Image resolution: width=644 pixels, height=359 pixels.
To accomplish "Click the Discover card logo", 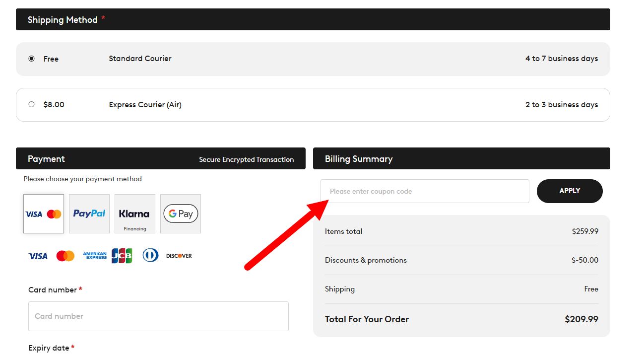I will 179,256.
